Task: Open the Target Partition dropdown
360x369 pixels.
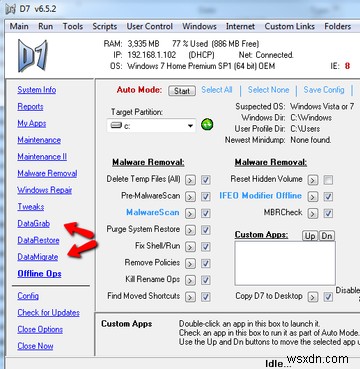Action: point(152,126)
